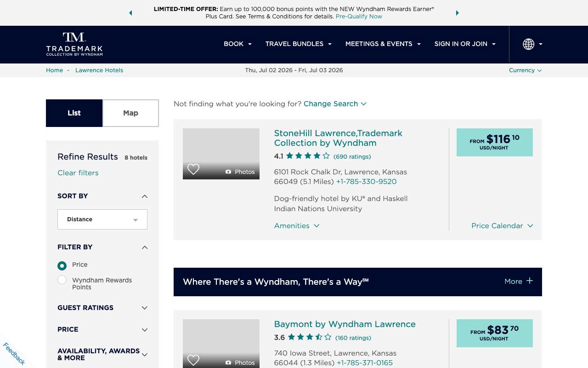Favorite StoneHill Lawrence with heart icon
The width and height of the screenshot is (588, 368).
pos(193,169)
